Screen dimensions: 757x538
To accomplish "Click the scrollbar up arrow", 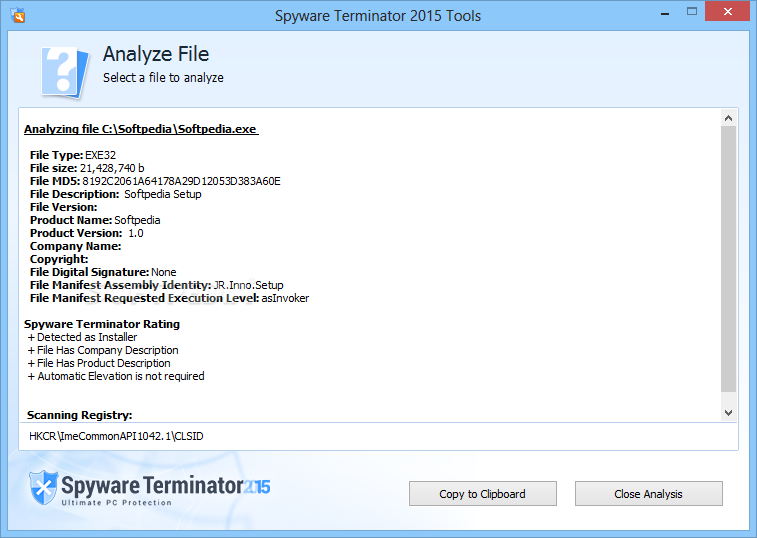I will (x=729, y=118).
